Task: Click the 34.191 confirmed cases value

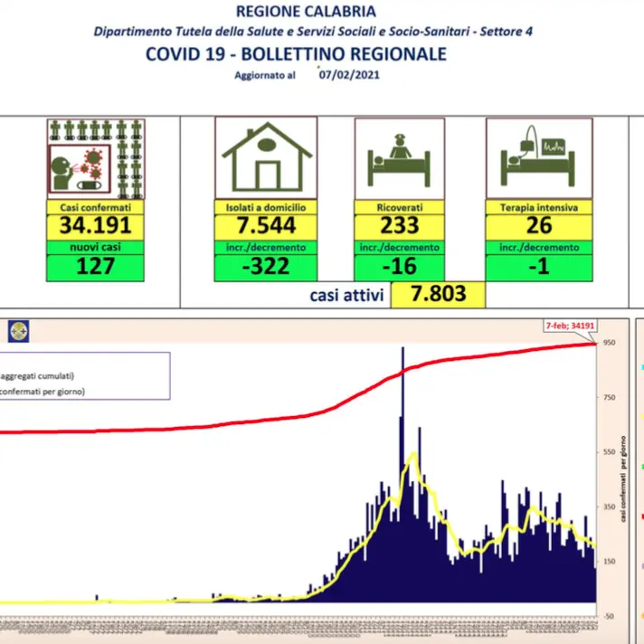Action: coord(96,226)
